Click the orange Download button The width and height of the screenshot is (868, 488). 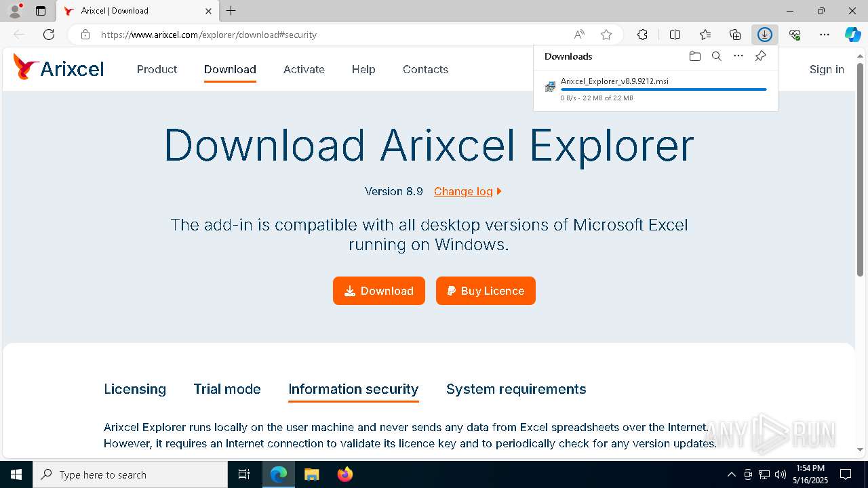[379, 291]
